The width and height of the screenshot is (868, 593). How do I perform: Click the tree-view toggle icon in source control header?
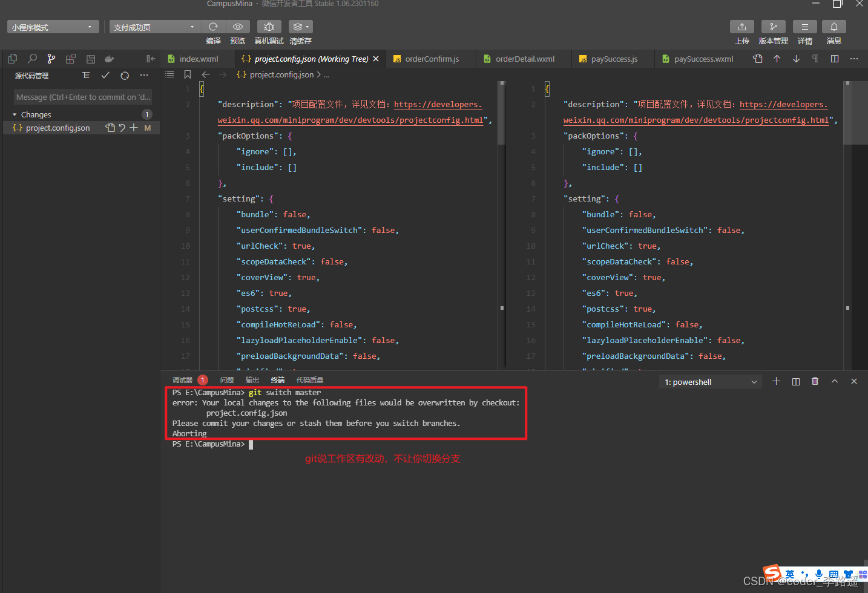(x=86, y=75)
